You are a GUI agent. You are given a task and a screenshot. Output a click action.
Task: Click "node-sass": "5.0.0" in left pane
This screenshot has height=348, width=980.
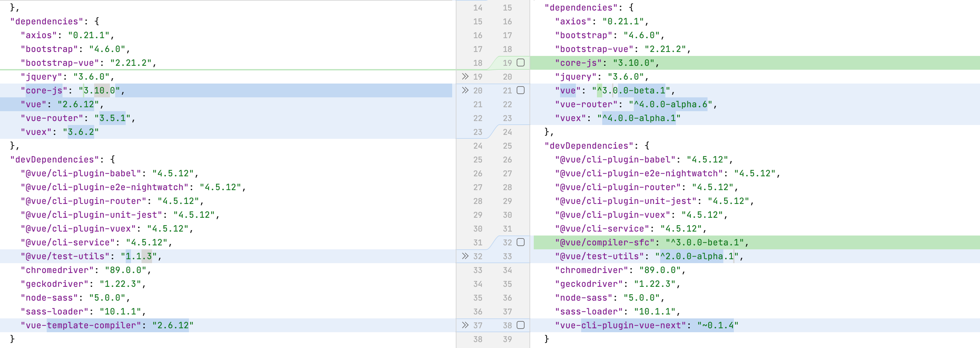(x=75, y=298)
